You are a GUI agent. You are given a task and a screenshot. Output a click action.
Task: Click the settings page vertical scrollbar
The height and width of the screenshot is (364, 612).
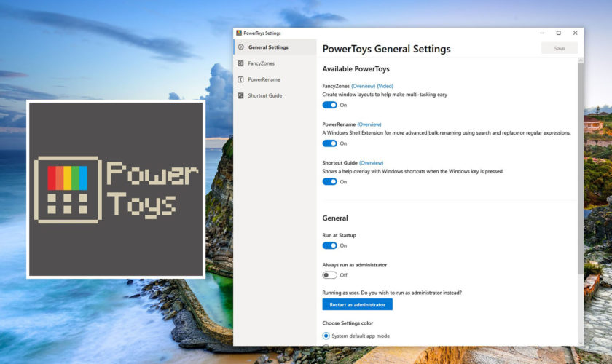[x=580, y=167]
